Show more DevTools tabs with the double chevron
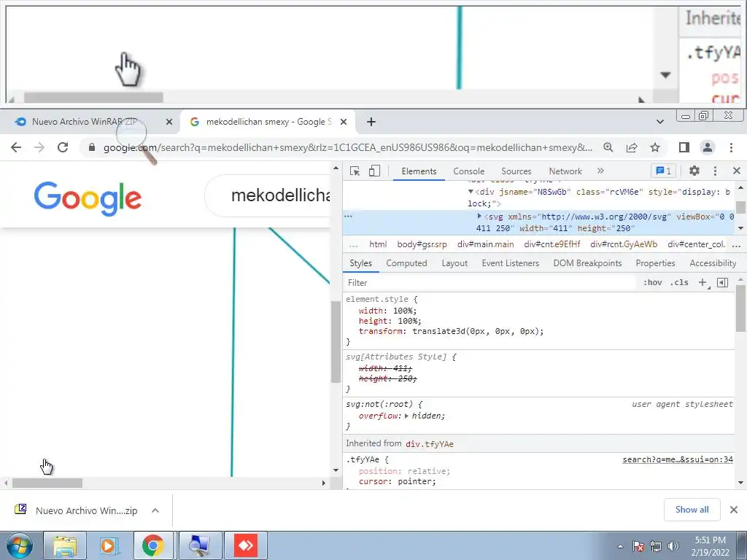 tap(600, 171)
